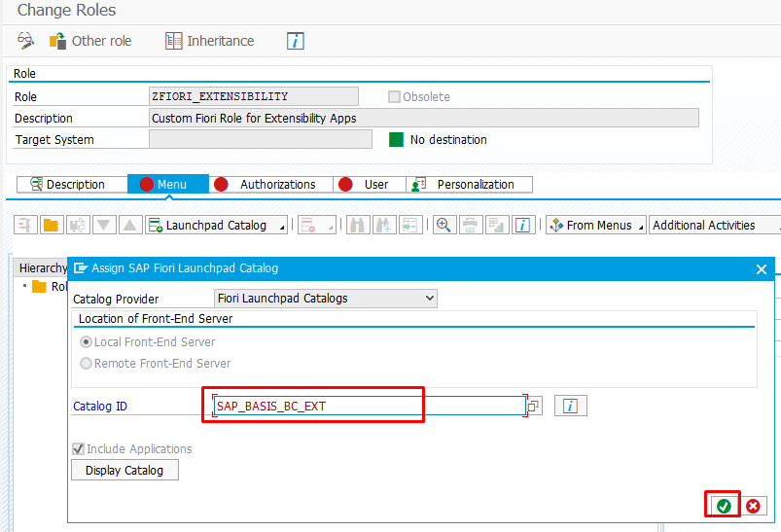Image resolution: width=781 pixels, height=532 pixels.
Task: Click the create folder icon
Action: tap(52, 226)
